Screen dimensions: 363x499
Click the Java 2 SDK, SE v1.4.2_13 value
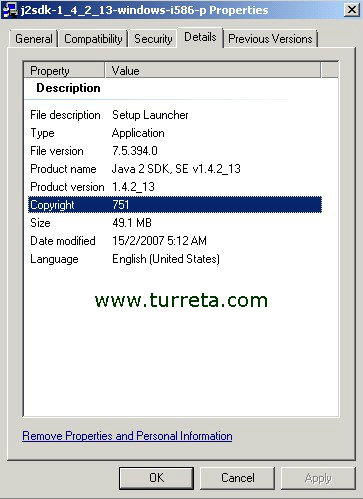tap(176, 169)
